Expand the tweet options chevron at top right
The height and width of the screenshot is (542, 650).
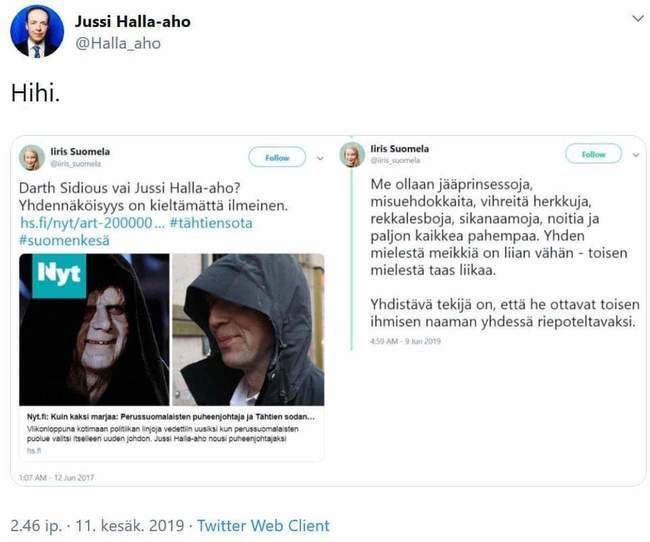coord(638,19)
